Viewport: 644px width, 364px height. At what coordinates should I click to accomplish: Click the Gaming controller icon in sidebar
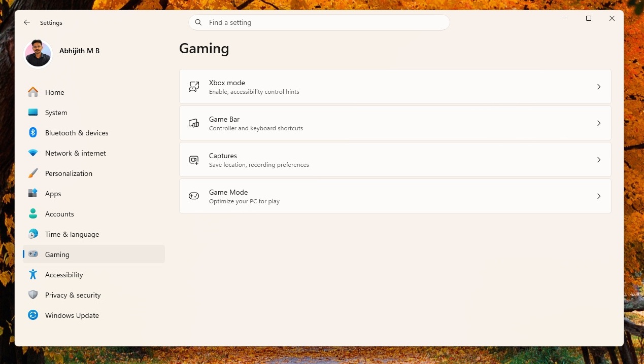[x=33, y=254]
